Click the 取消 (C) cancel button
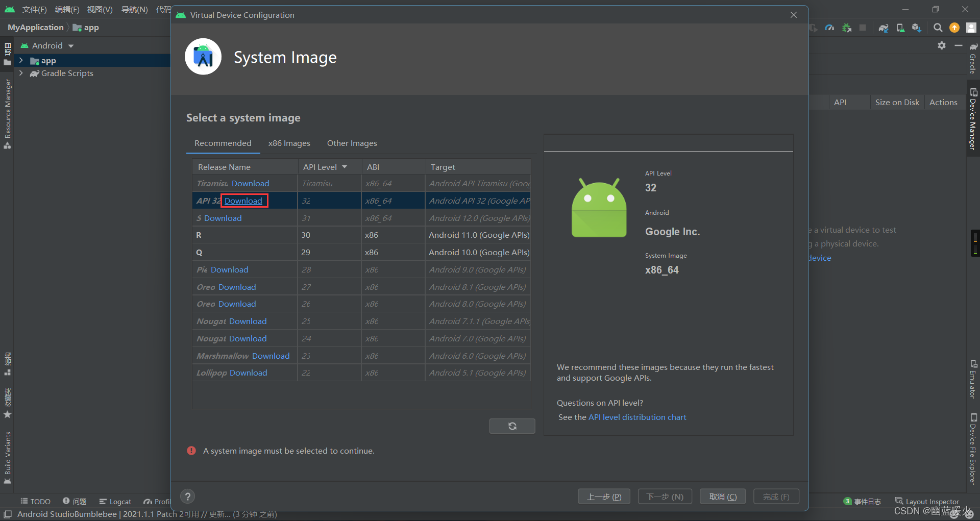This screenshot has height=521, width=980. tap(723, 497)
